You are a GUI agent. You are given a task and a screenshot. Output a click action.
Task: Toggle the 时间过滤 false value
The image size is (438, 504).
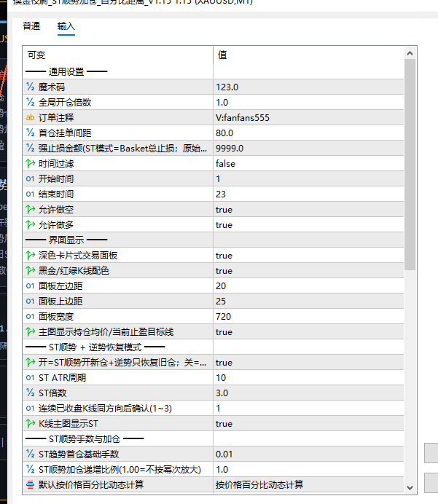308,163
